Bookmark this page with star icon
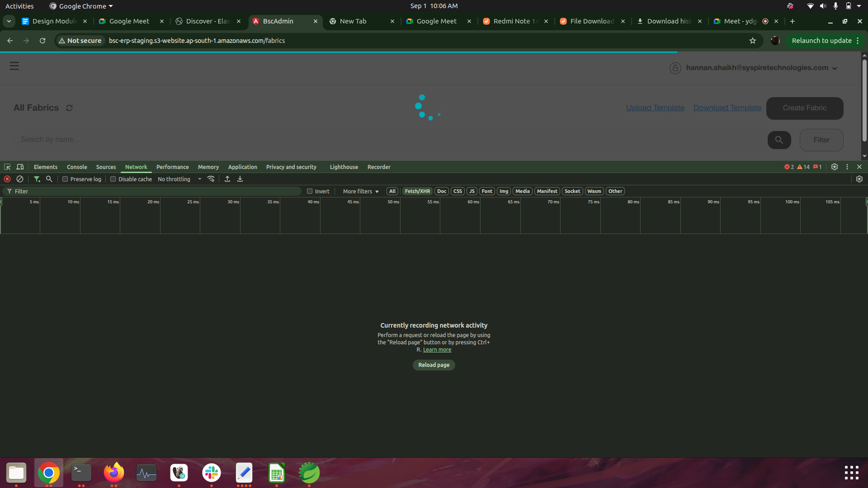 coord(753,41)
